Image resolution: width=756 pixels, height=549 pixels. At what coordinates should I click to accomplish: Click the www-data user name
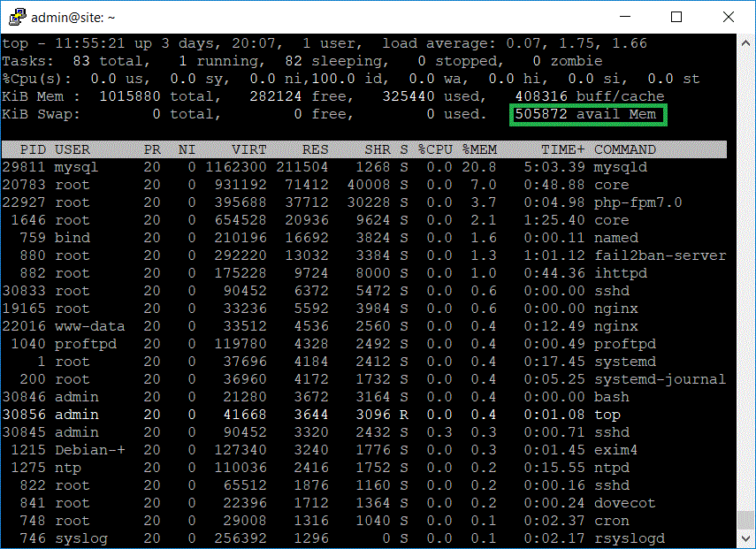89,326
